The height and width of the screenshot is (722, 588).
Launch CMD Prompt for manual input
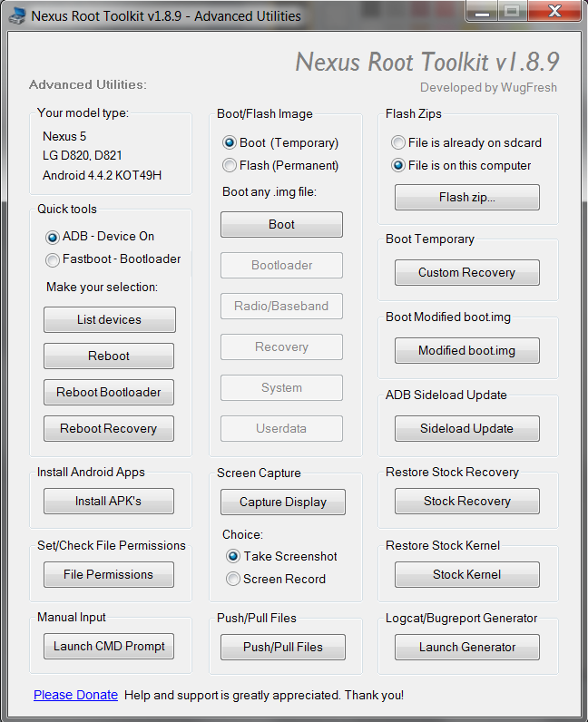[x=109, y=648]
